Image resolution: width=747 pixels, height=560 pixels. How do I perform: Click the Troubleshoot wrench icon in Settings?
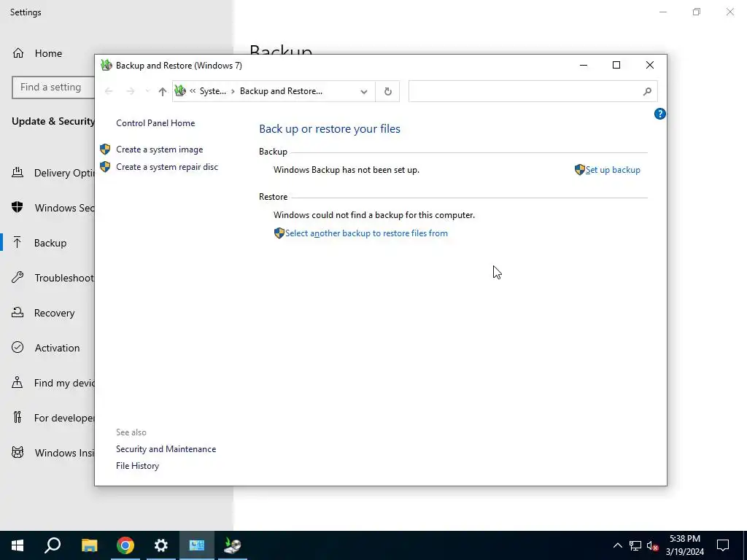18,277
